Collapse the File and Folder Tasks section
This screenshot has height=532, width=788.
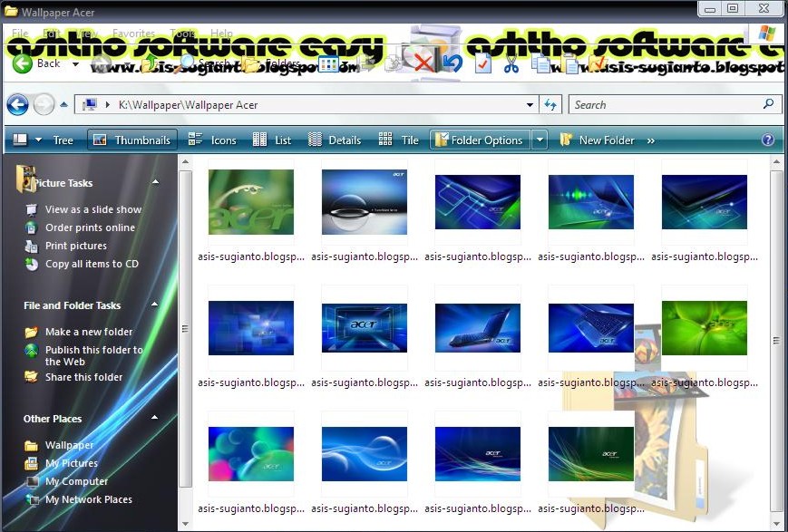click(x=155, y=304)
